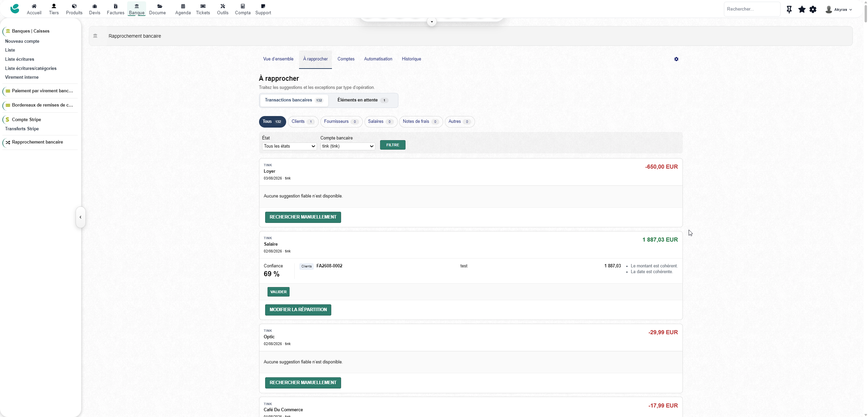868x417 pixels.
Task: Filter by Notes de frais pill
Action: click(421, 121)
